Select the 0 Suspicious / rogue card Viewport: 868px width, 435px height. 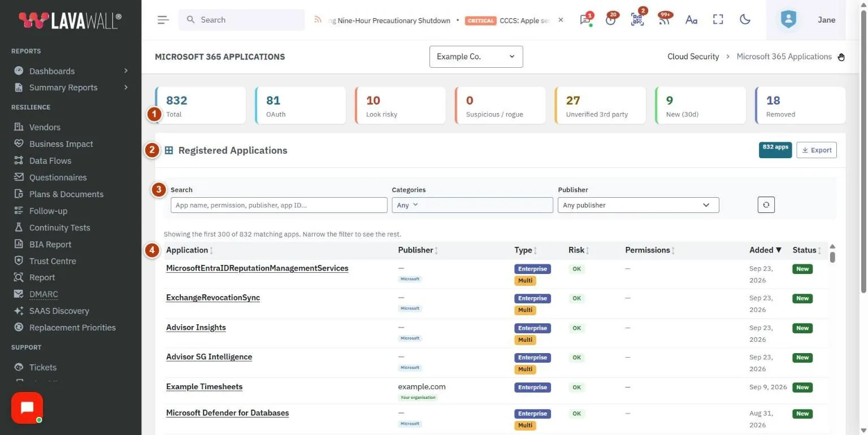point(501,105)
